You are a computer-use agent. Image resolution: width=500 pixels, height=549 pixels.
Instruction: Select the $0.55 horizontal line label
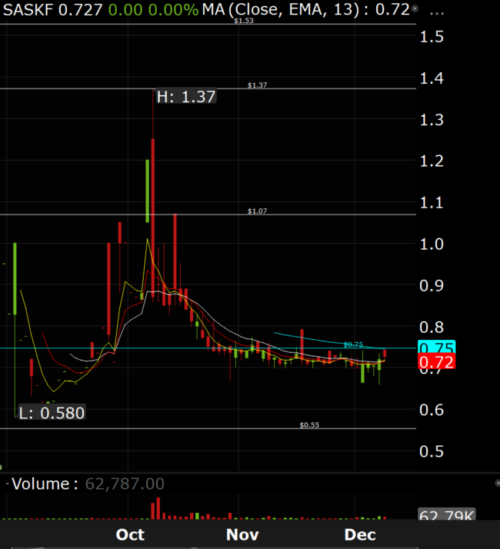310,425
